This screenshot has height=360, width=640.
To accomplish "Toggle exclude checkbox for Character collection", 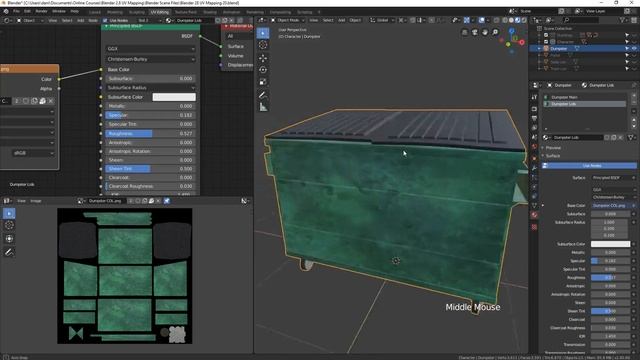I will tap(546, 42).
